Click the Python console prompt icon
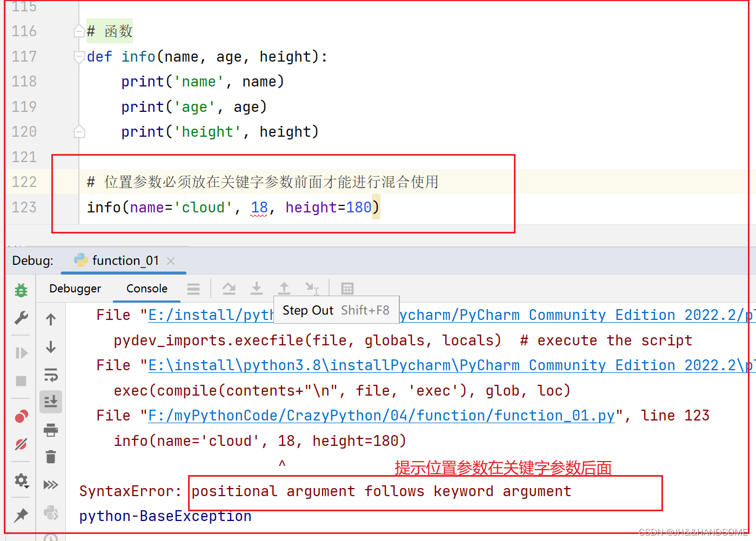This screenshot has height=541, width=756. click(x=51, y=512)
